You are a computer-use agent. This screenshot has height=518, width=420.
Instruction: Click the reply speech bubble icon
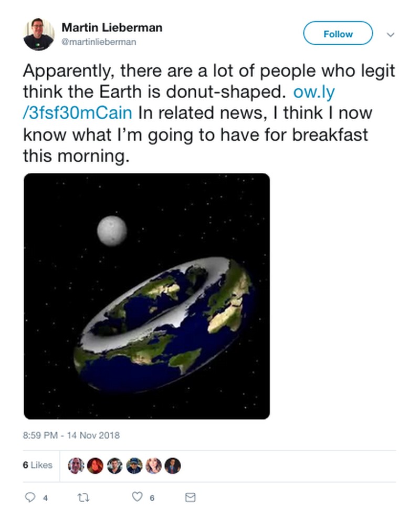coord(30,497)
